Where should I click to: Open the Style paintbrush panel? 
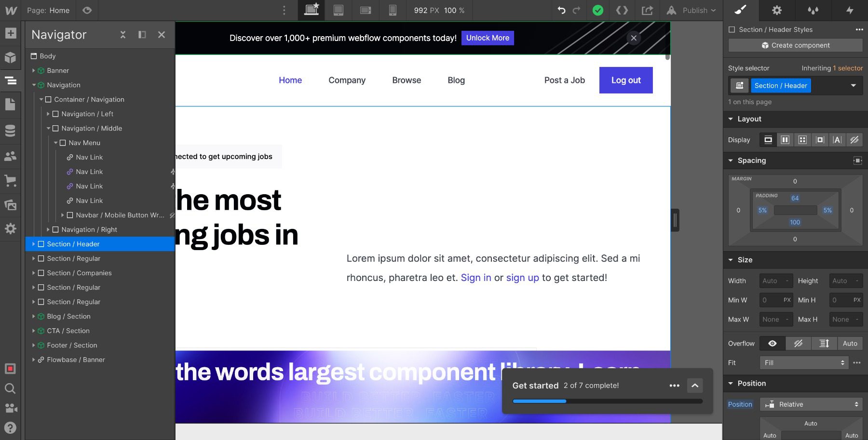(x=740, y=10)
